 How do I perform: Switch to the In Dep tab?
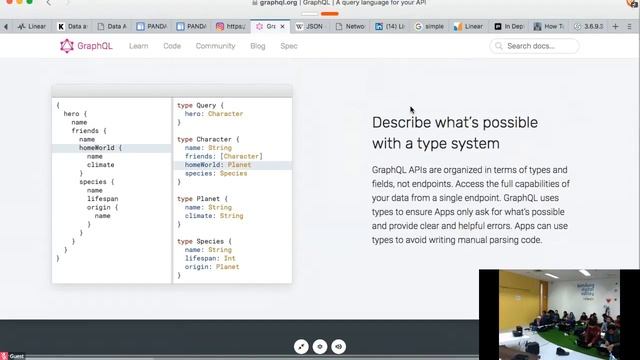pyautogui.click(x=509, y=27)
